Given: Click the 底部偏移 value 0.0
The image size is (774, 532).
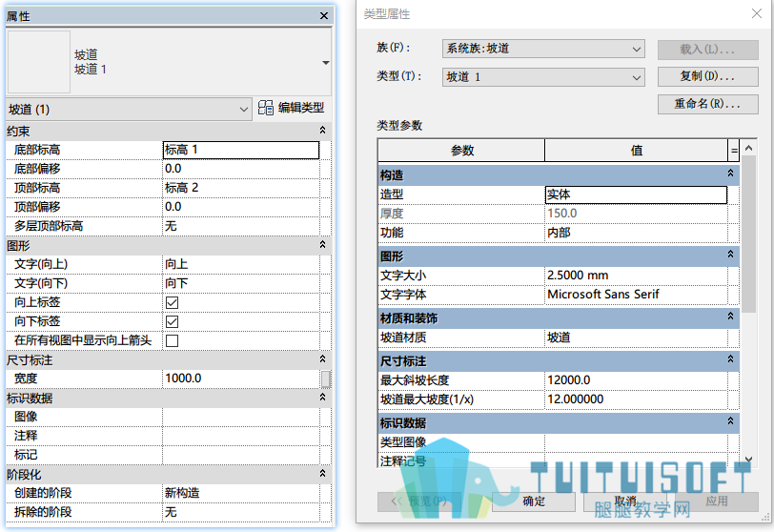Looking at the screenshot, I should click(241, 169).
